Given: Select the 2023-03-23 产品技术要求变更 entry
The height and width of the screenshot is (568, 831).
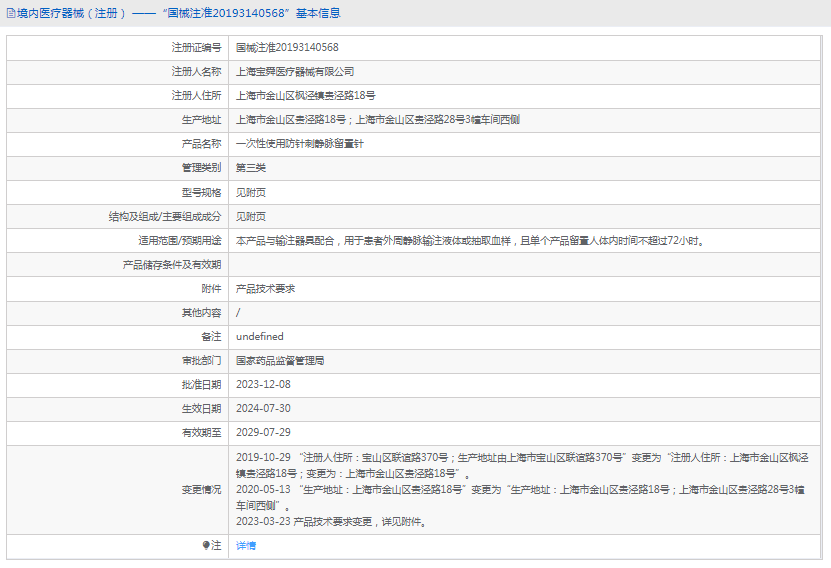Looking at the screenshot, I should 332,522.
